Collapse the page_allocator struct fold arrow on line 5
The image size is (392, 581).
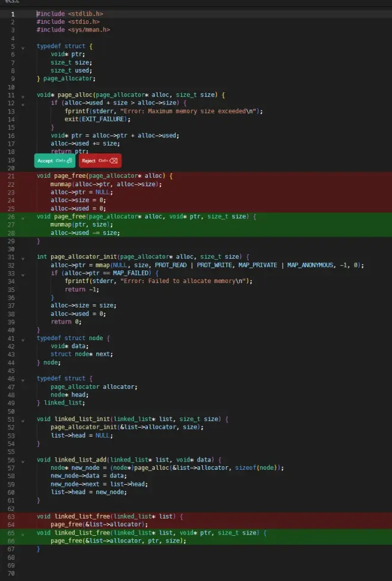[x=23, y=46]
